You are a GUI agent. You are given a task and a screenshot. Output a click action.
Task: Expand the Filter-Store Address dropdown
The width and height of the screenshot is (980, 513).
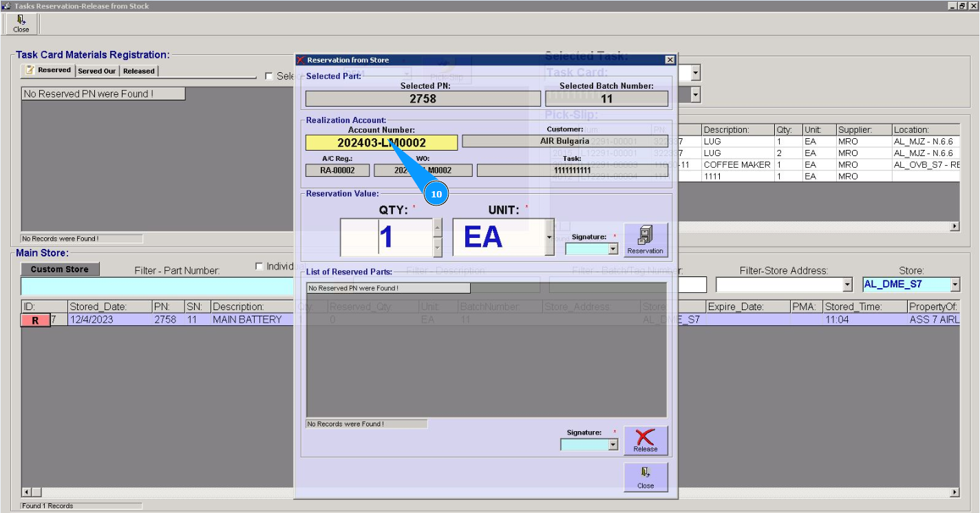coord(847,285)
